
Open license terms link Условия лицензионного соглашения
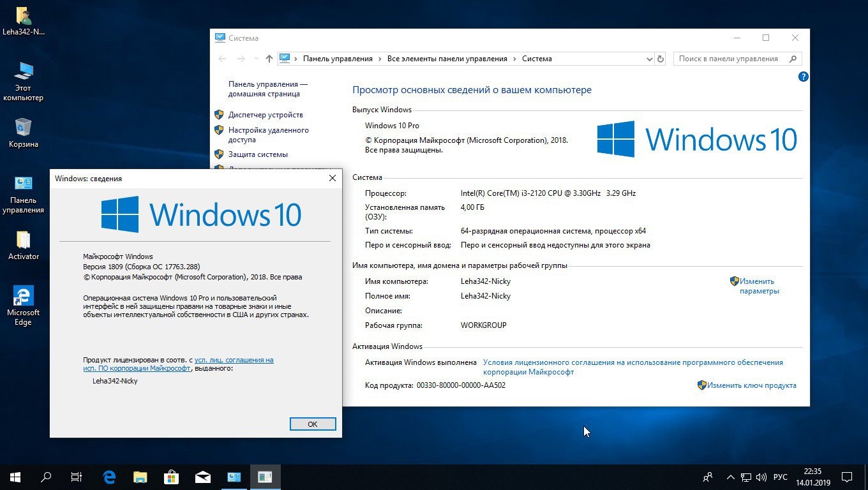click(632, 367)
